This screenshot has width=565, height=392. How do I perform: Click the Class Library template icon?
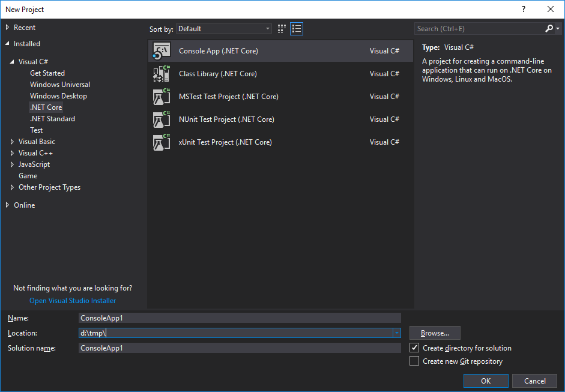(162, 73)
